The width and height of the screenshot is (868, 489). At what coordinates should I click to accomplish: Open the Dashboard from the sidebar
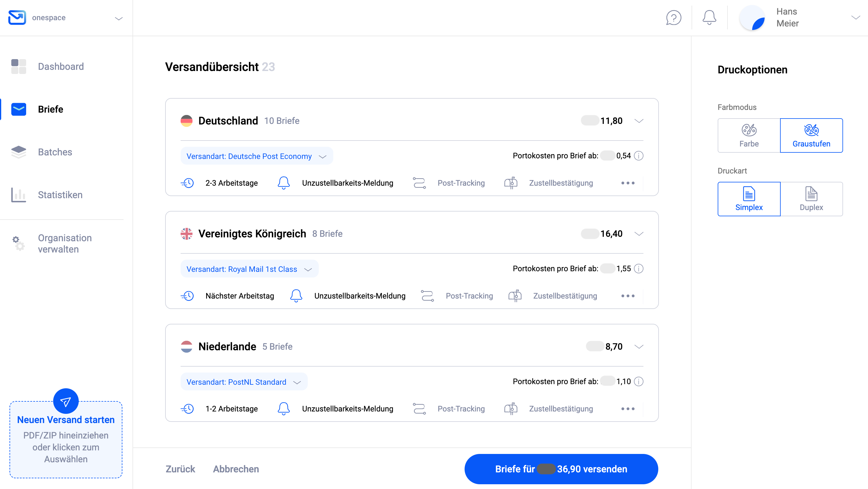61,66
